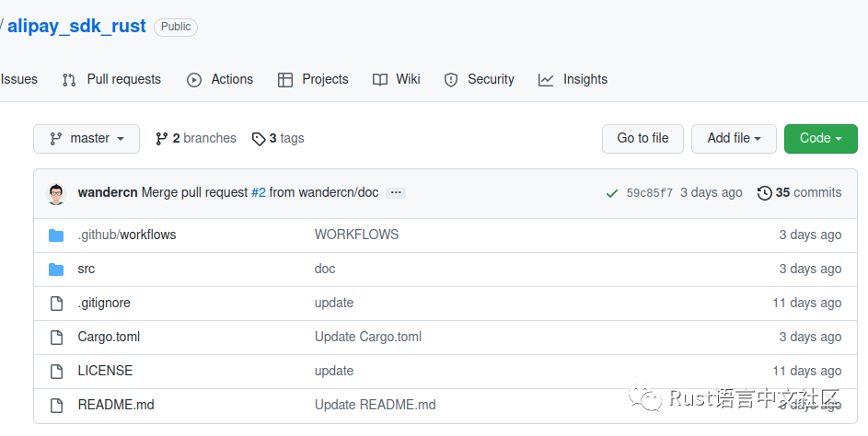Open the .github/workflows folder
Image resolution: width=868 pixels, height=436 pixels.
pyautogui.click(x=127, y=235)
